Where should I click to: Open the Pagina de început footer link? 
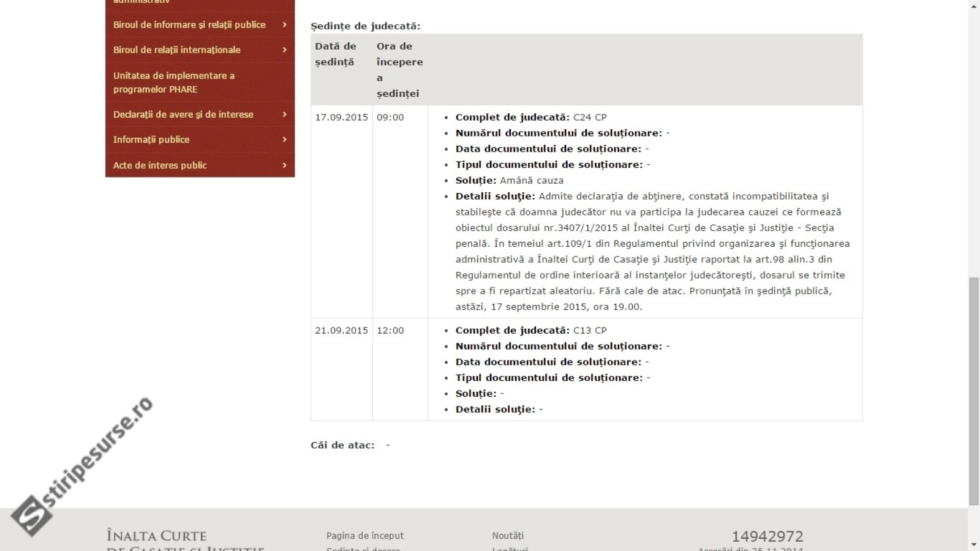pyautogui.click(x=364, y=536)
